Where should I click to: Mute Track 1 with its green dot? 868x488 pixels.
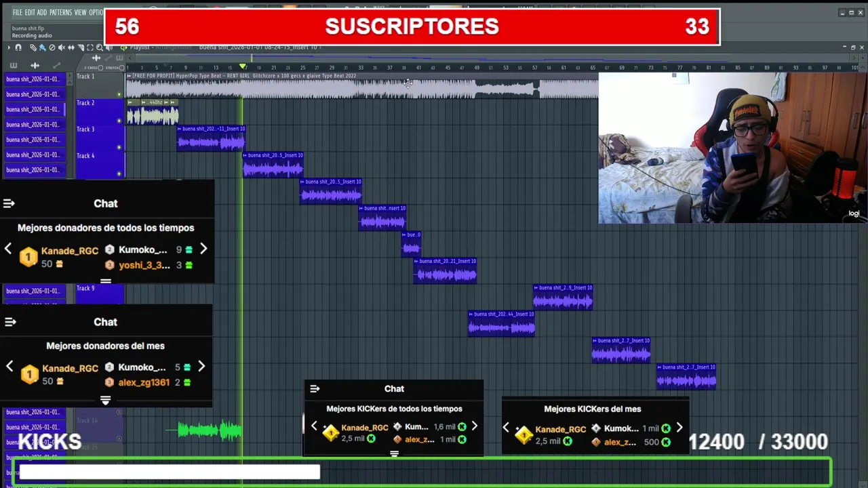119,94
